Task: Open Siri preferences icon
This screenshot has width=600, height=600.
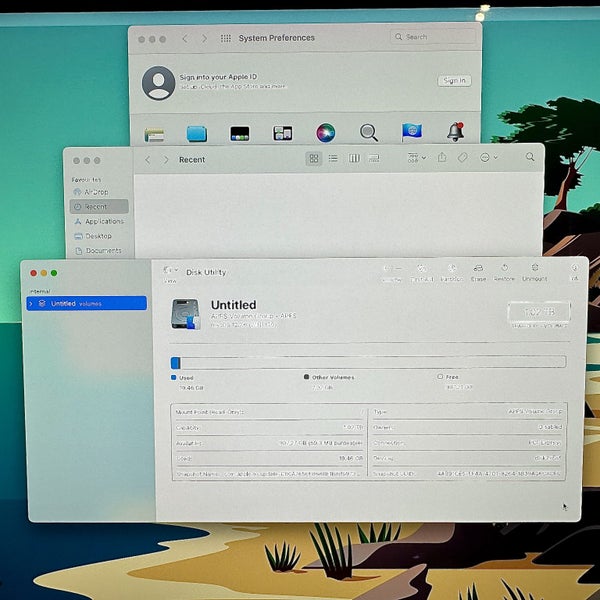Action: coord(326,133)
